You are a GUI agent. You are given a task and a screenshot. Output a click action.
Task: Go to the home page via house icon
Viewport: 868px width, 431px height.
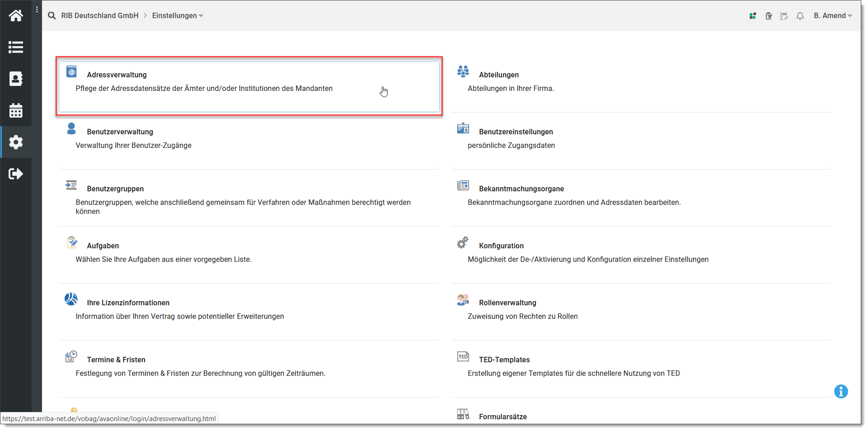coord(16,15)
